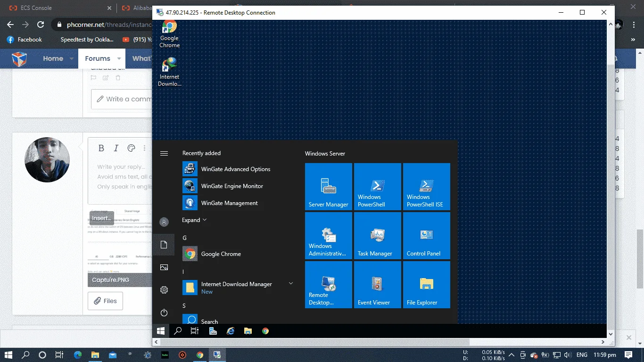Launch the Task Manager tile
Screen dimensions: 644x362
coord(378,236)
